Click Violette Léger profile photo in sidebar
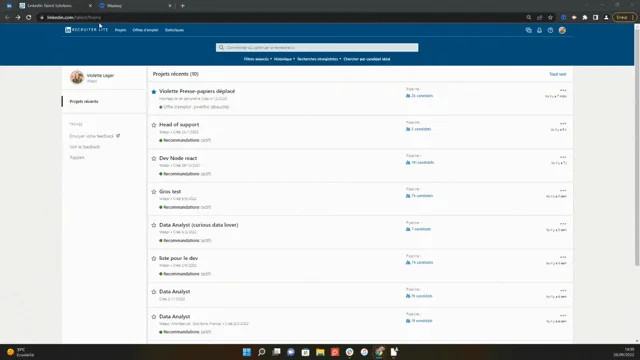640x360 pixels. coord(77,78)
